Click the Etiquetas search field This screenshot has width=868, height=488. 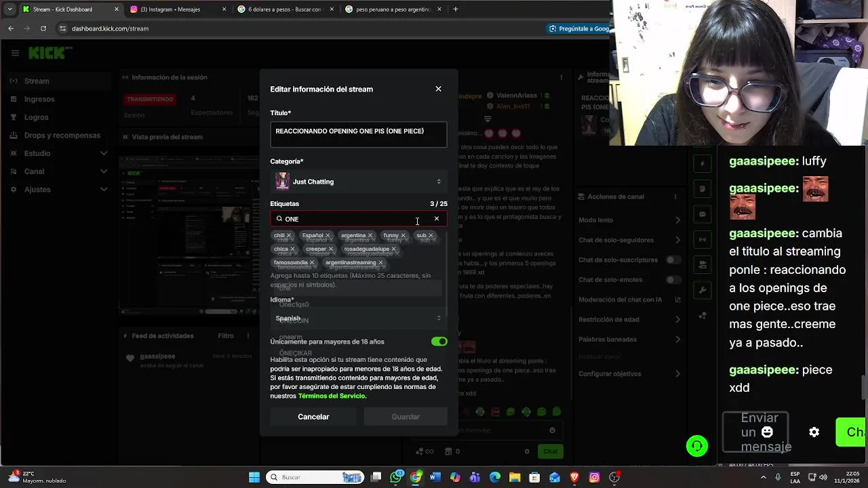(359, 219)
